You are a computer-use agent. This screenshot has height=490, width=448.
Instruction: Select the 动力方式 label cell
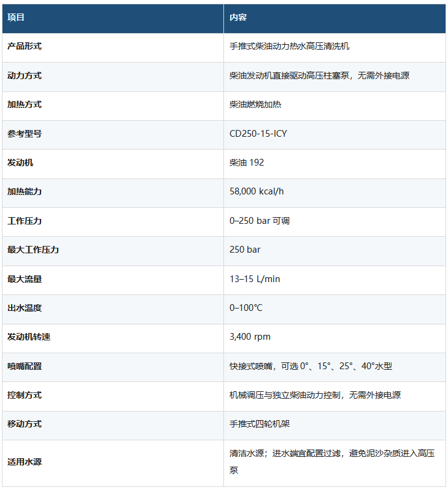point(113,77)
